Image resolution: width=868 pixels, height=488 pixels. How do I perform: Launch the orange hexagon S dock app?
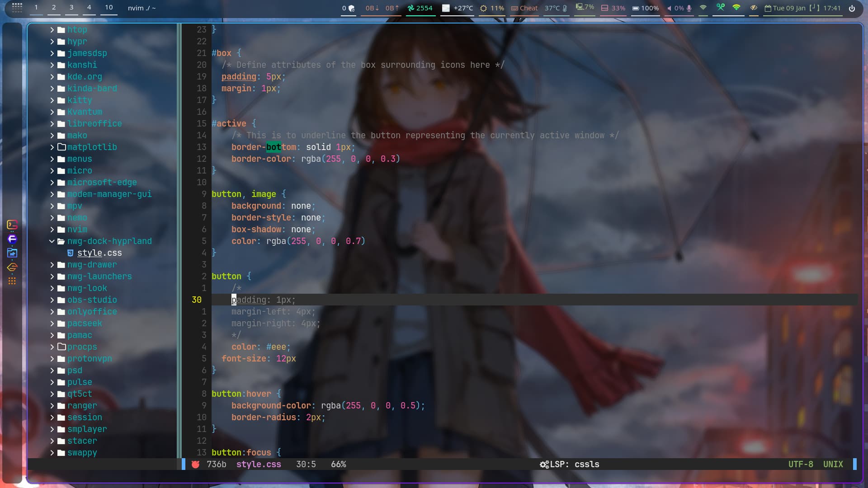point(12,267)
